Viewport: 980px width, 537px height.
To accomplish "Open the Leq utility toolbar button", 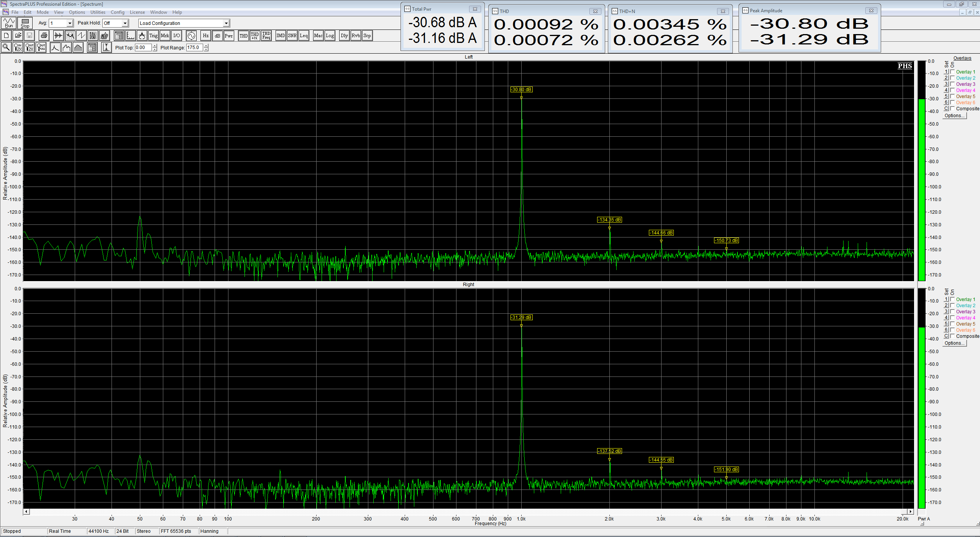I will (x=304, y=36).
